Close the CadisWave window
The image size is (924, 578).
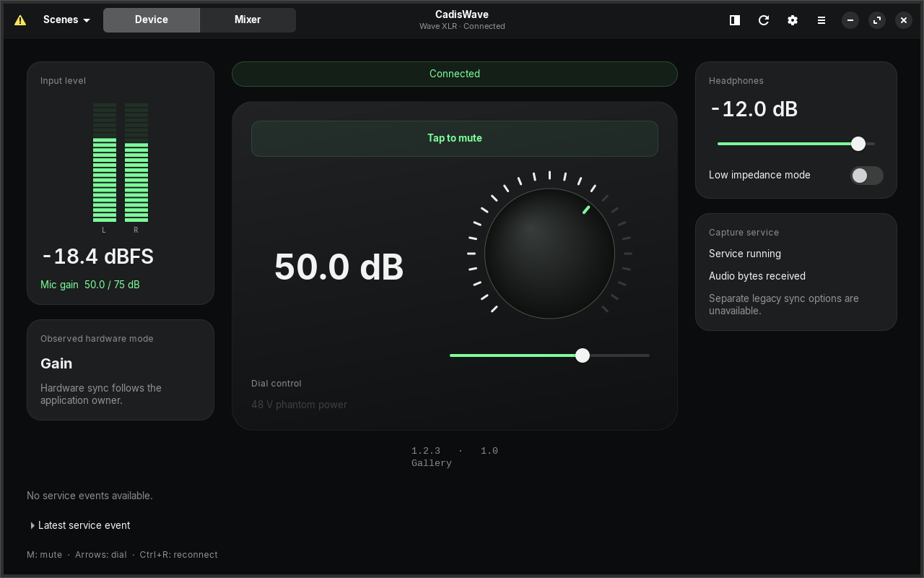point(904,20)
